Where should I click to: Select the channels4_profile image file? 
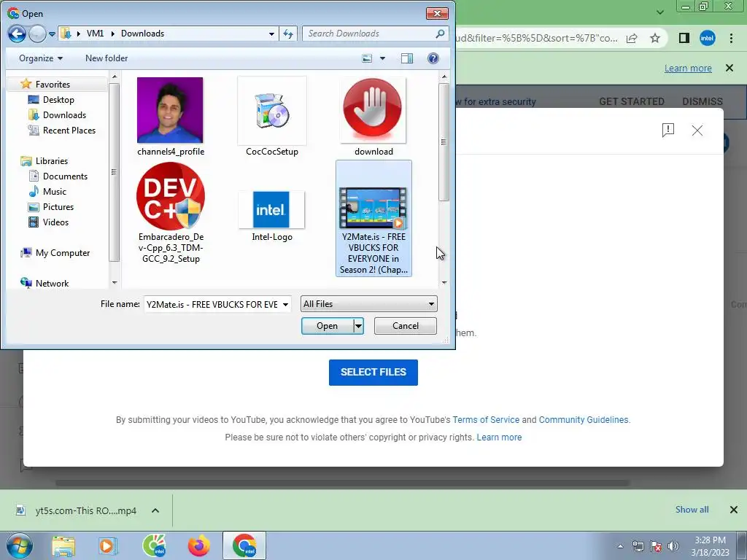tap(170, 117)
